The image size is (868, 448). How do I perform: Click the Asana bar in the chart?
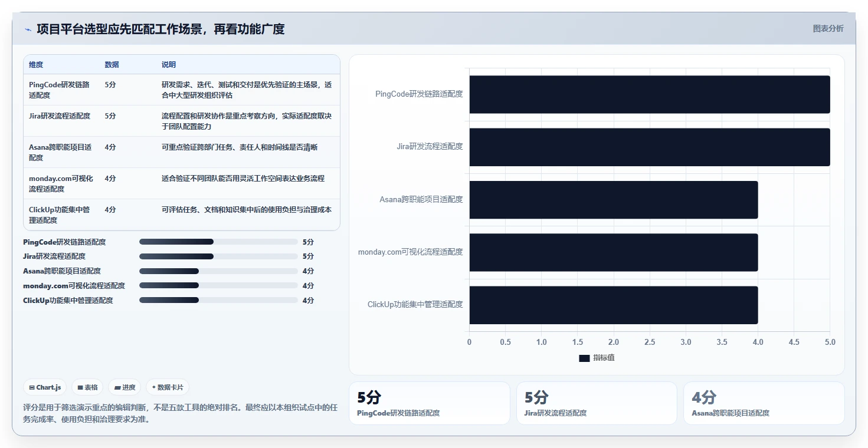(614, 200)
